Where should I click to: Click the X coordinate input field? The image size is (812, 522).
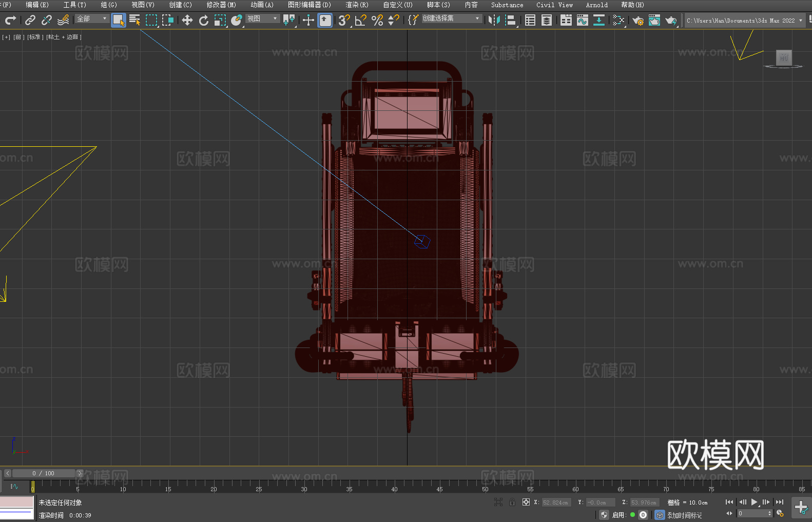point(556,502)
